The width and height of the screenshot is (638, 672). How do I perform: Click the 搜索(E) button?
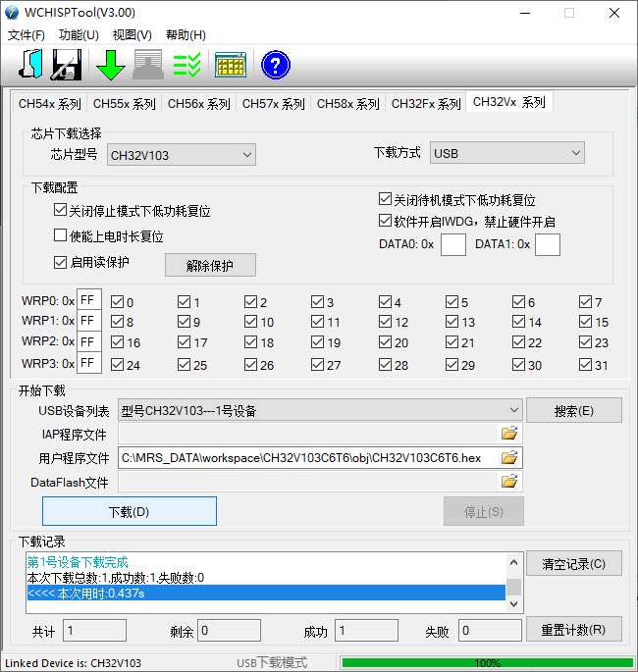573,411
